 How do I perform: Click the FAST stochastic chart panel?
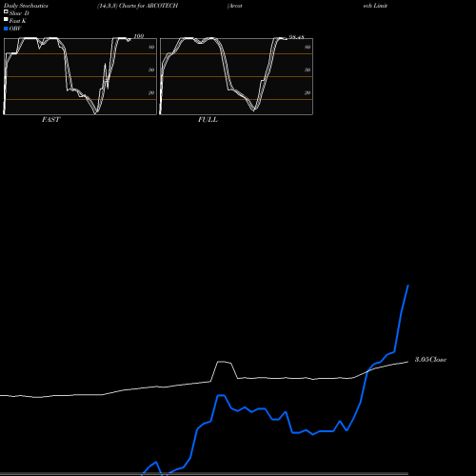80,76
